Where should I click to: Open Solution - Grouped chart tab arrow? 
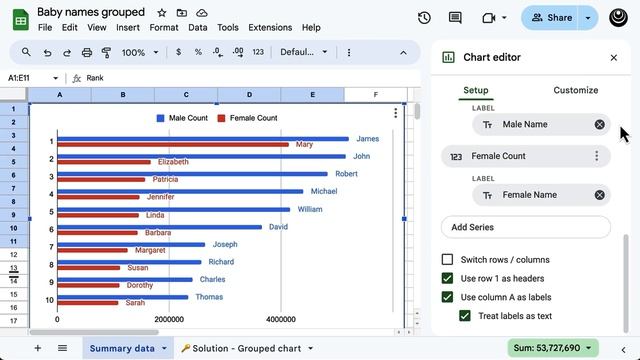pyautogui.click(x=311, y=348)
